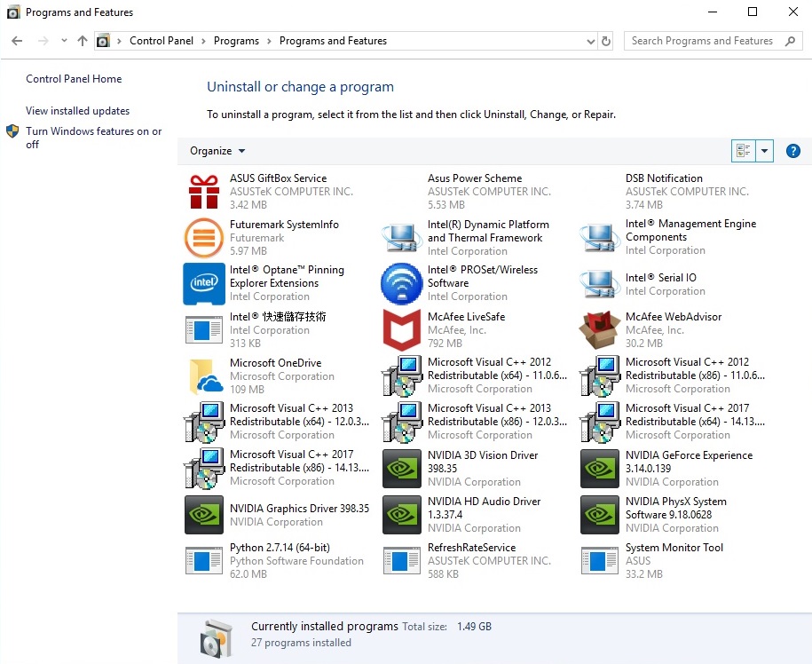Click the search magnifier icon

click(790, 41)
